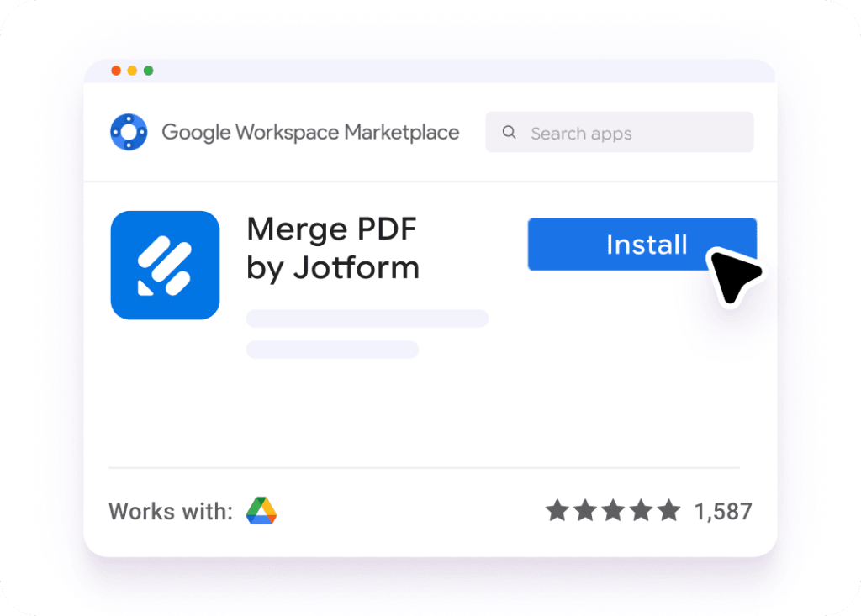Choose the third rating star

click(x=612, y=510)
